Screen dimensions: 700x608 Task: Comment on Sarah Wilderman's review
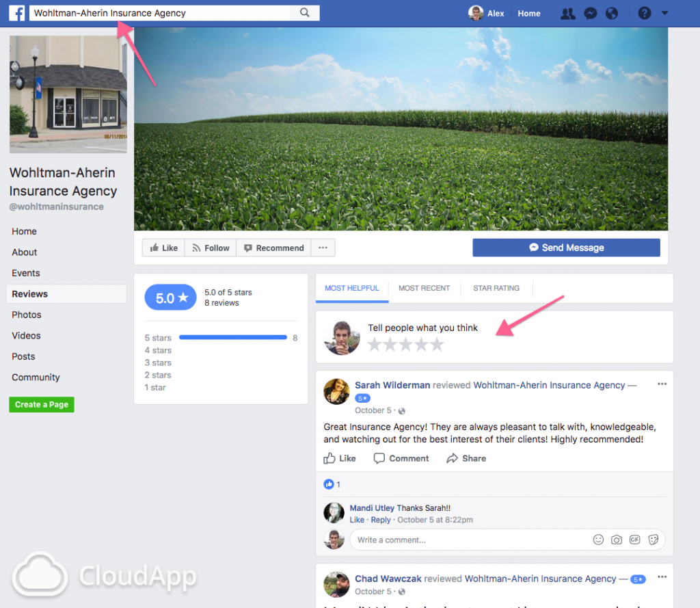[401, 458]
